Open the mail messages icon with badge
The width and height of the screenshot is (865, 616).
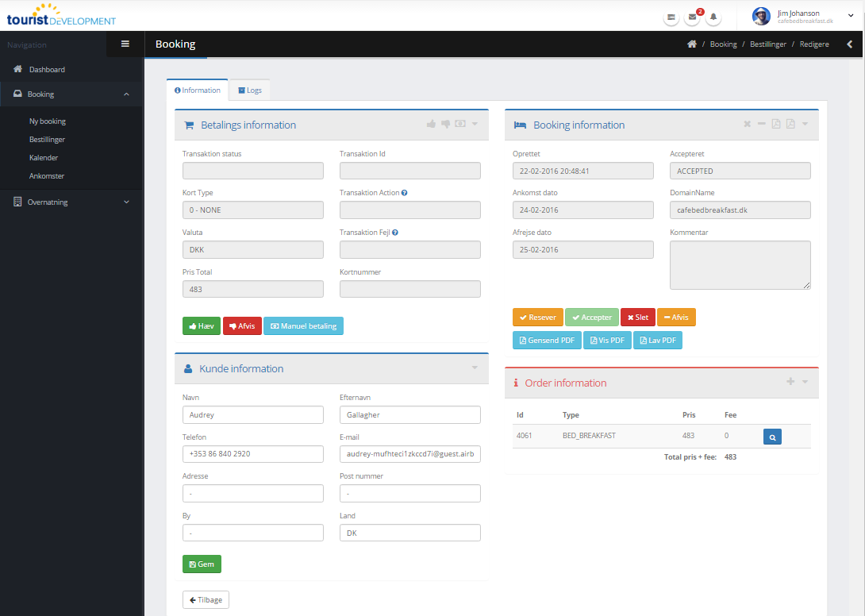693,17
